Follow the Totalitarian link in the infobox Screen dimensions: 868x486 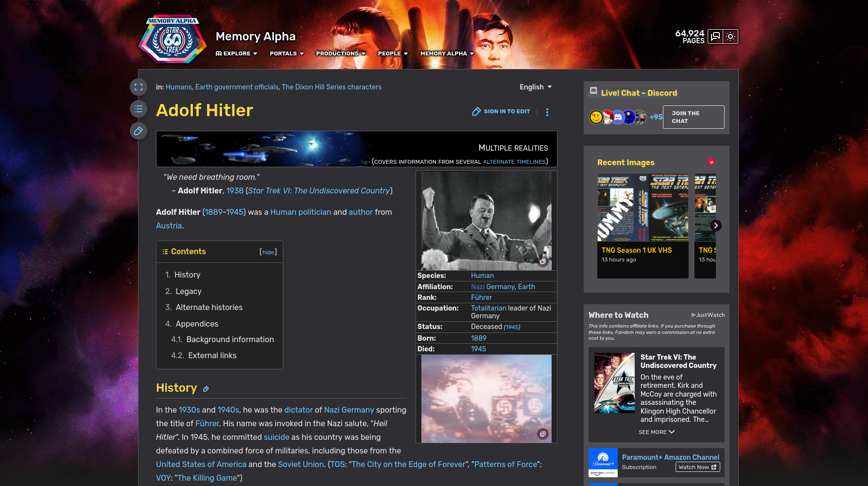tap(488, 308)
